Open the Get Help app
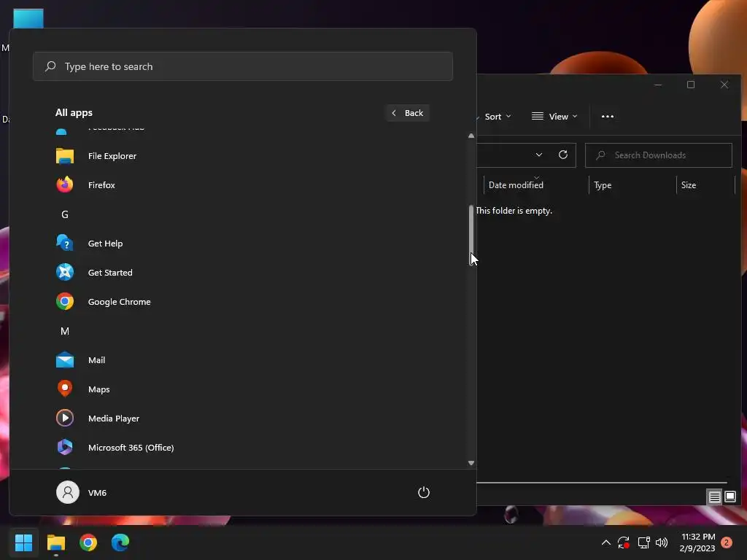 coord(243,244)
